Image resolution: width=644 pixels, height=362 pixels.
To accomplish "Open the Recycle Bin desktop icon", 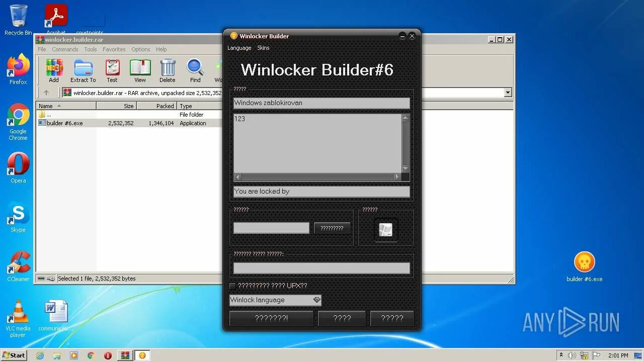I will point(18,20).
